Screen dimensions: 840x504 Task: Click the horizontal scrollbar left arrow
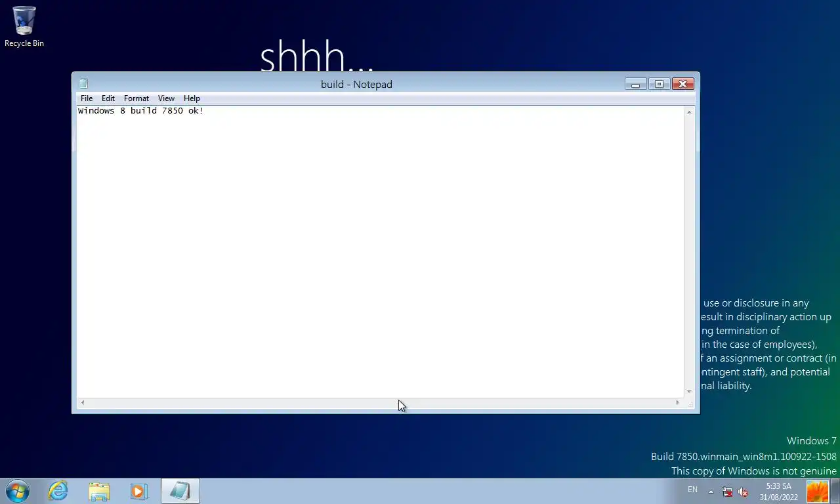click(x=82, y=402)
